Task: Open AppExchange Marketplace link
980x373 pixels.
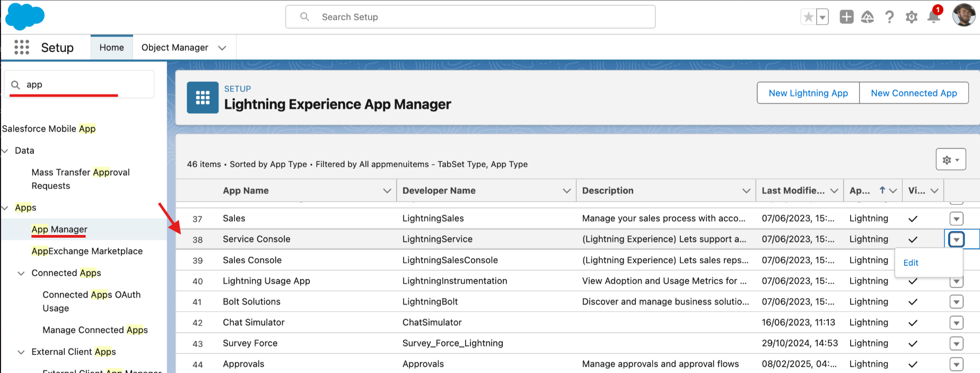Action: tap(87, 251)
